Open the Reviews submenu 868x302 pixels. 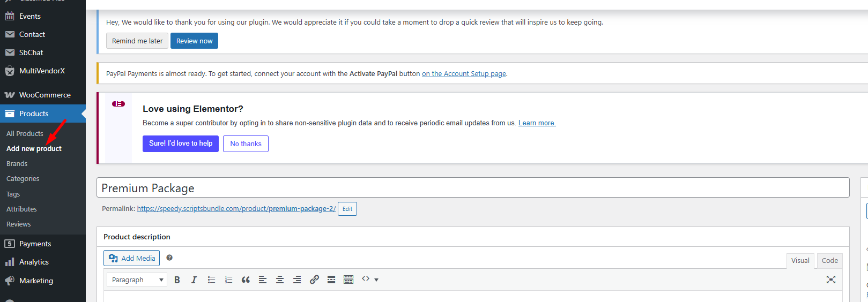click(x=18, y=224)
